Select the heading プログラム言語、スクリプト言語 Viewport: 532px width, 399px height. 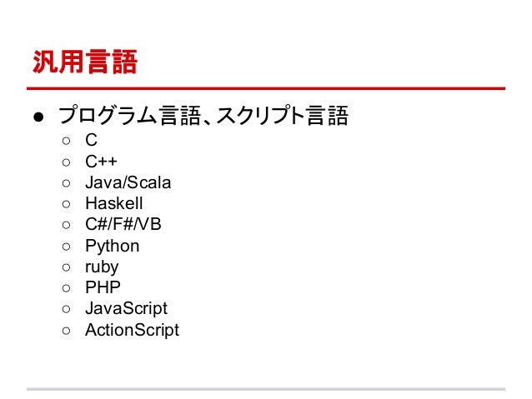(x=203, y=116)
